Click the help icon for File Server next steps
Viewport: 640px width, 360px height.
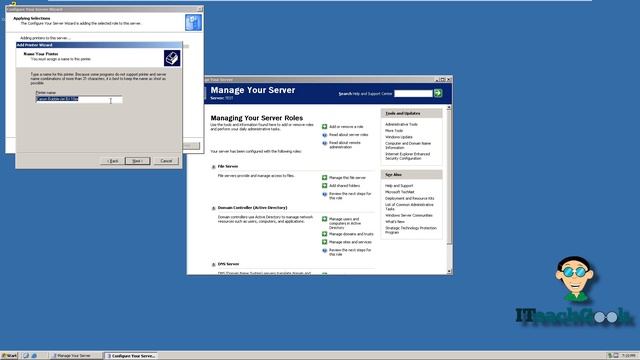pos(324,194)
